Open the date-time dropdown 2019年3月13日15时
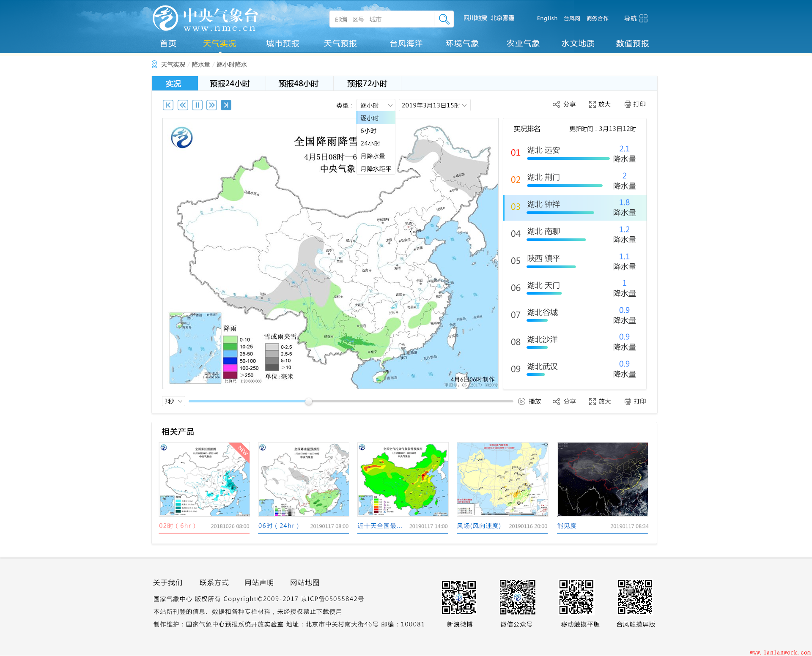The height and width of the screenshot is (656, 812). point(434,105)
